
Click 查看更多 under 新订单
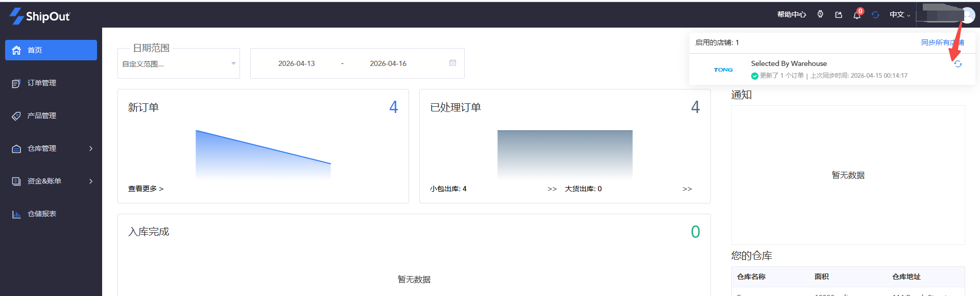pyautogui.click(x=146, y=189)
